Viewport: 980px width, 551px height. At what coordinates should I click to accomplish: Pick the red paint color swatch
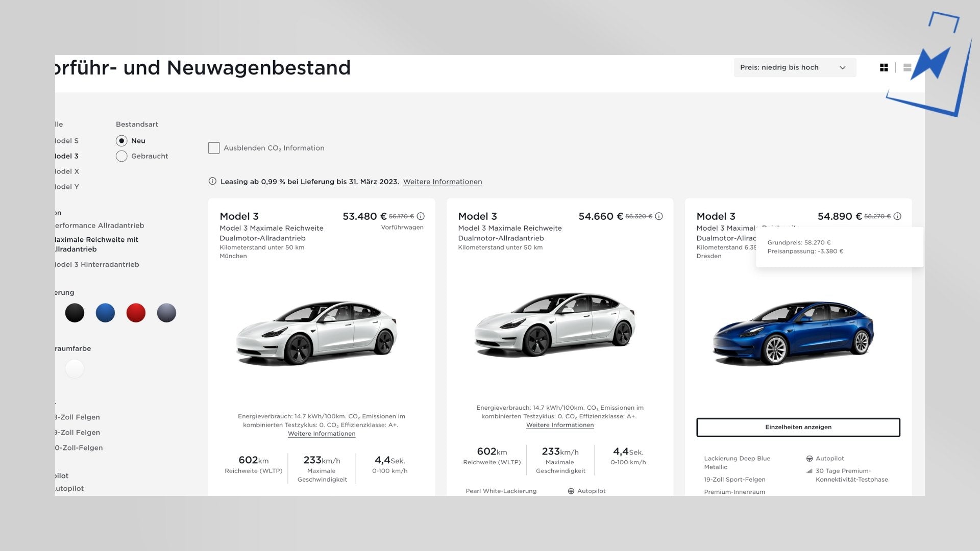136,313
